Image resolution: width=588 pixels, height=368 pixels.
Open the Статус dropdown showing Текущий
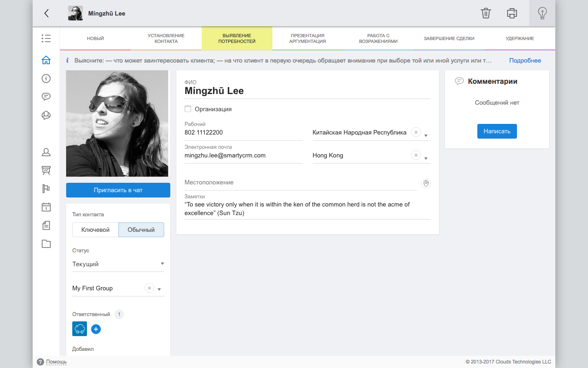pyautogui.click(x=118, y=264)
